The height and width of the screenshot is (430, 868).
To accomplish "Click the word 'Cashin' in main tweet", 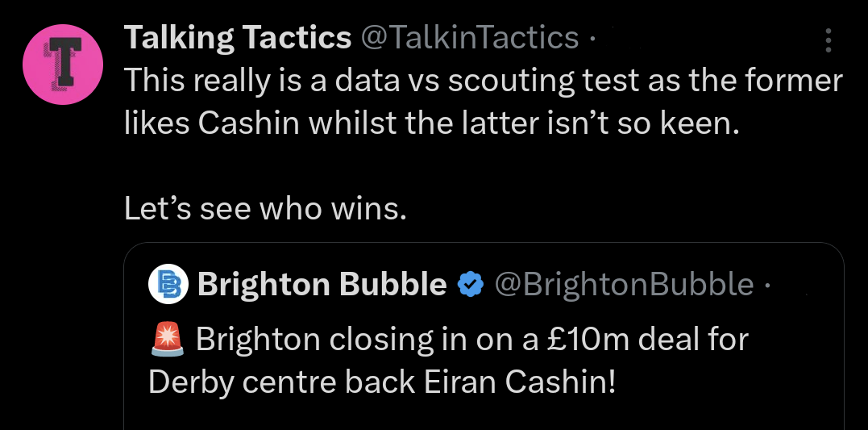I will coord(248,124).
